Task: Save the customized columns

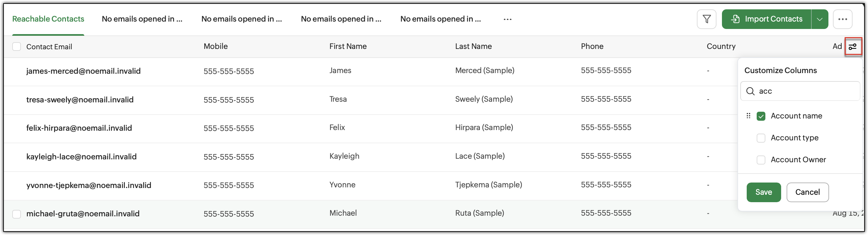Action: pyautogui.click(x=763, y=192)
